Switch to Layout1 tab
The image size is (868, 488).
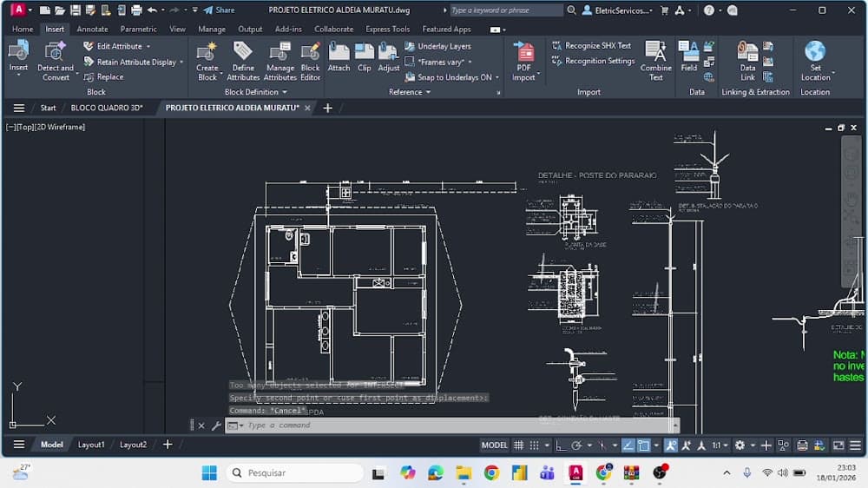pyautogui.click(x=91, y=445)
